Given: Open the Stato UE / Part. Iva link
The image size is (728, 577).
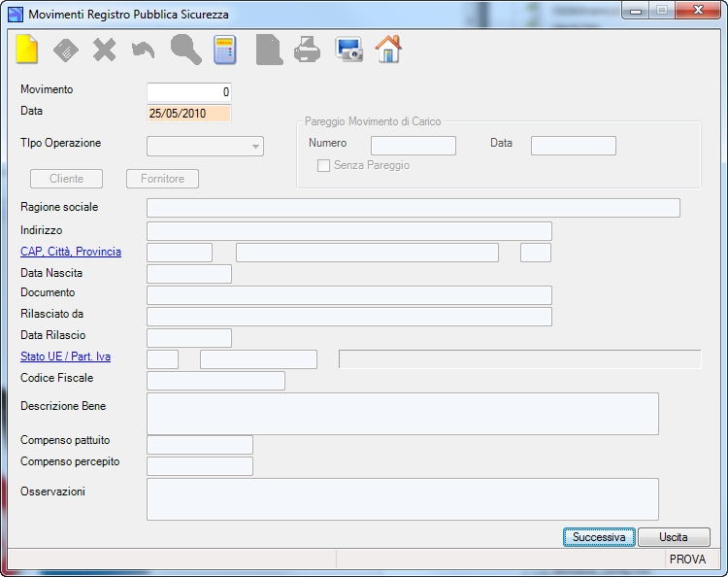Looking at the screenshot, I should 65,356.
